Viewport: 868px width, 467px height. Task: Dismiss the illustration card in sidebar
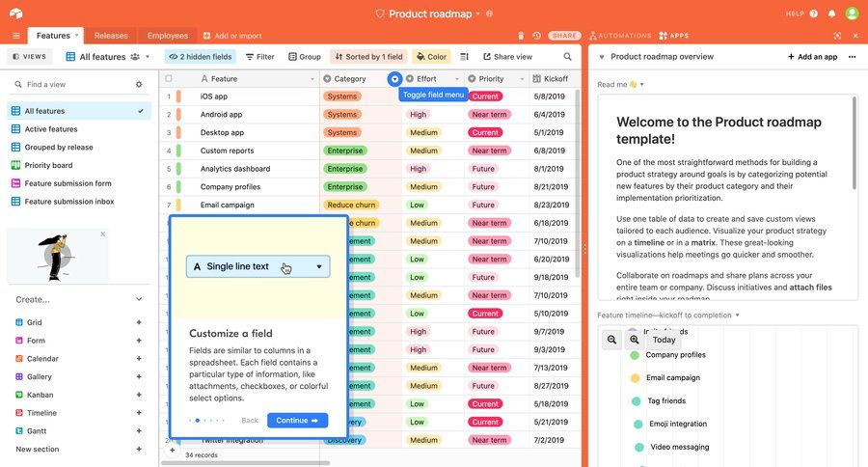(103, 234)
